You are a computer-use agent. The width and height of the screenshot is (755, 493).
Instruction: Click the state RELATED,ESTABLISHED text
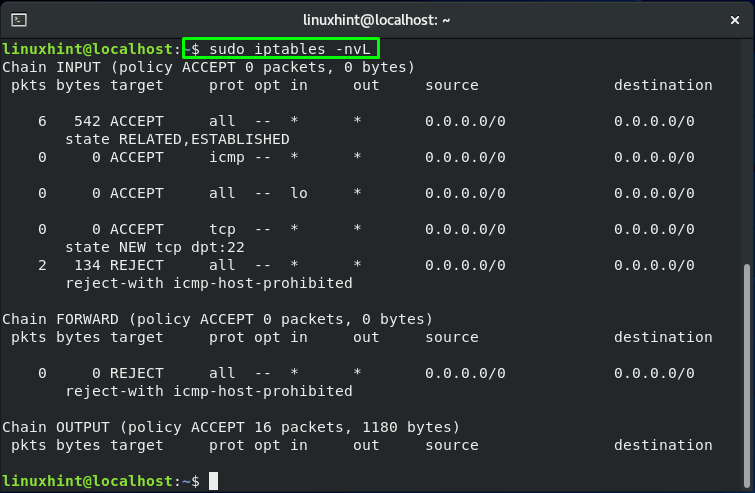tap(177, 139)
